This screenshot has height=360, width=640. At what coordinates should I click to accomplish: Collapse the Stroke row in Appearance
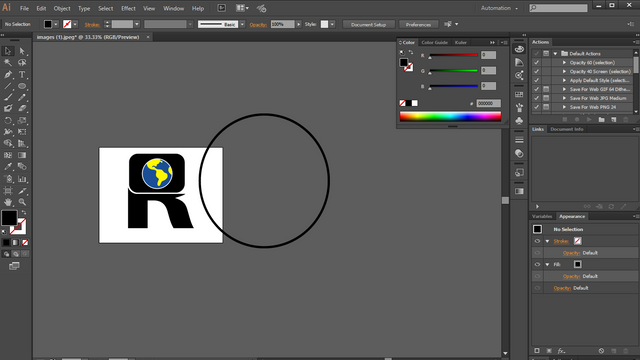point(547,241)
